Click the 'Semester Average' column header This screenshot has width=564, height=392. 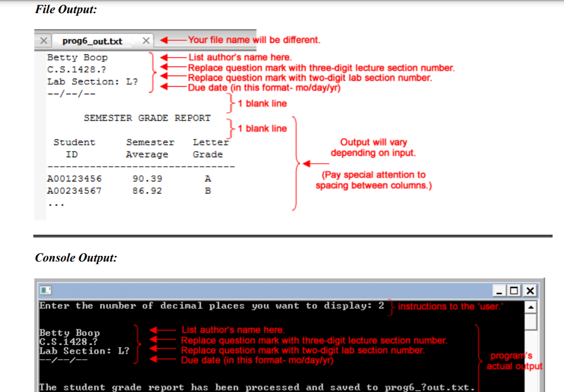tap(150, 148)
